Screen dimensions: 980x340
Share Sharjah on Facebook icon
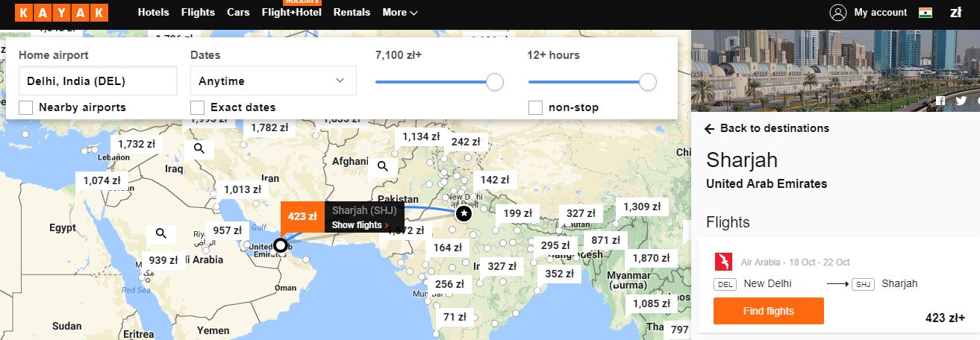click(x=940, y=101)
